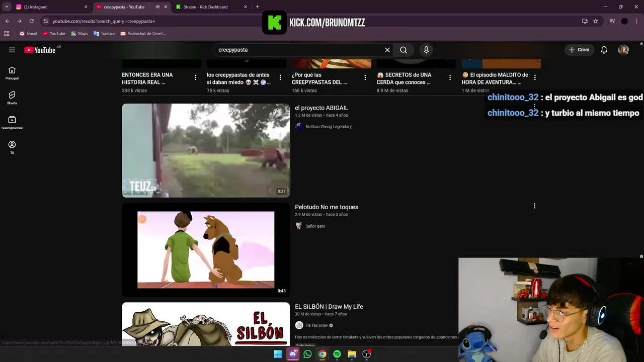This screenshot has height=362, width=644.
Task: Open the Pelotudo No me toques title
Action: click(327, 207)
